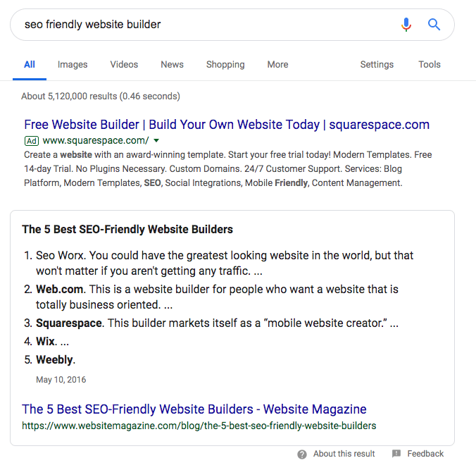
Task: Open the Website Magazine article title link
Action: pyautogui.click(x=194, y=409)
